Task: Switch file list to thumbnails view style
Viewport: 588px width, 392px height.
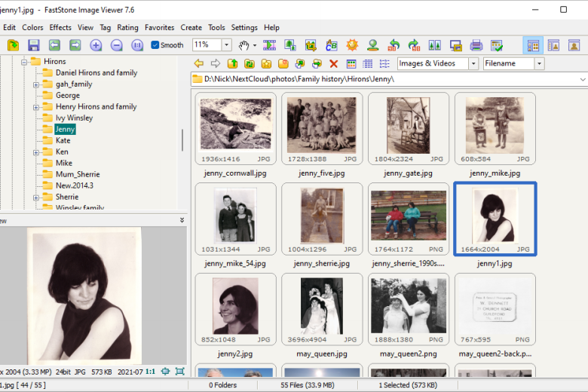Action: (351, 63)
